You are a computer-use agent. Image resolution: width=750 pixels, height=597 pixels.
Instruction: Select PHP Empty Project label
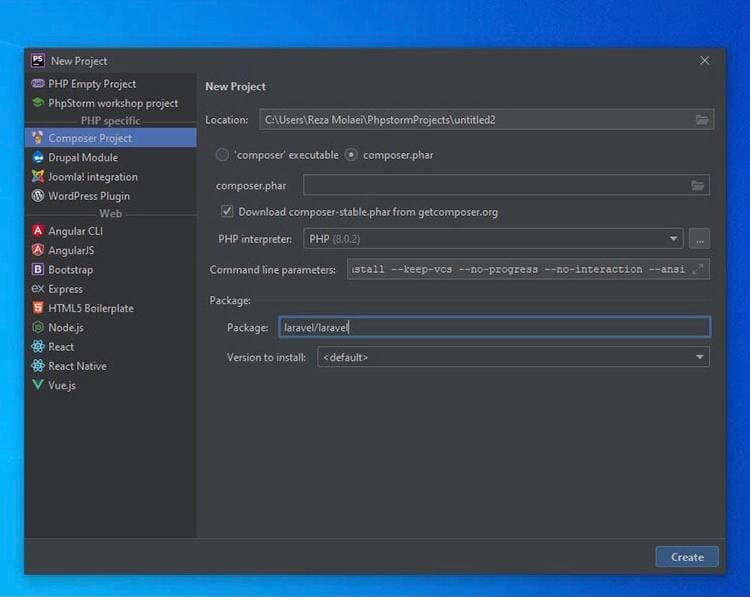(92, 84)
